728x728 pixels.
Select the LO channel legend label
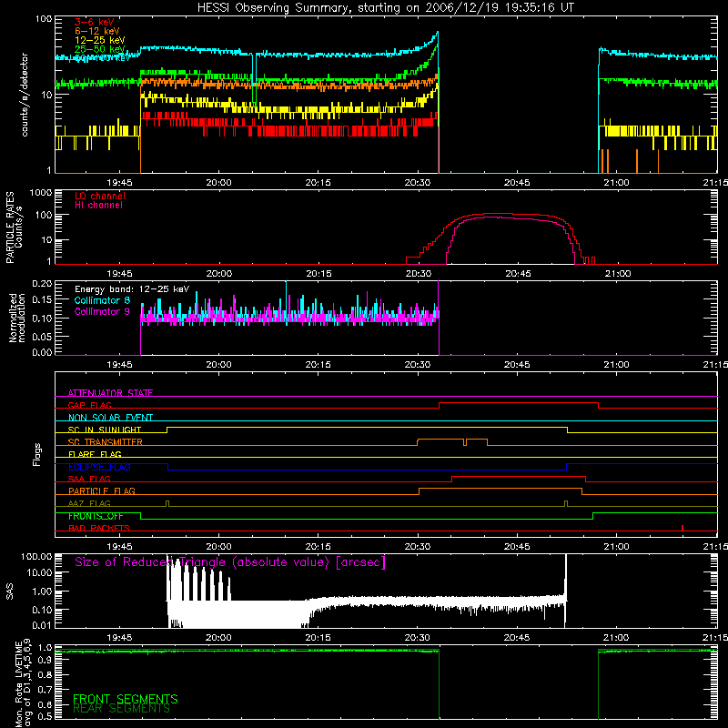pyautogui.click(x=100, y=196)
